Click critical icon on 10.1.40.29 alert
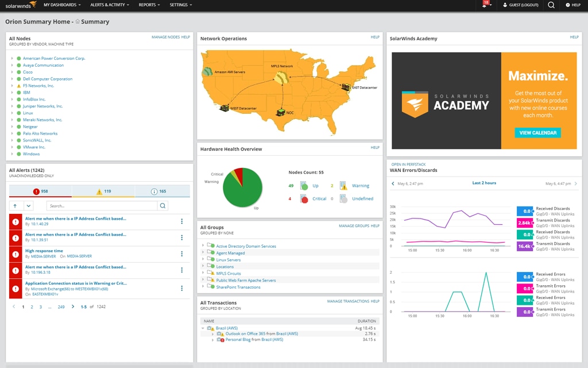Viewport: 588px width, 368px height. click(x=16, y=221)
